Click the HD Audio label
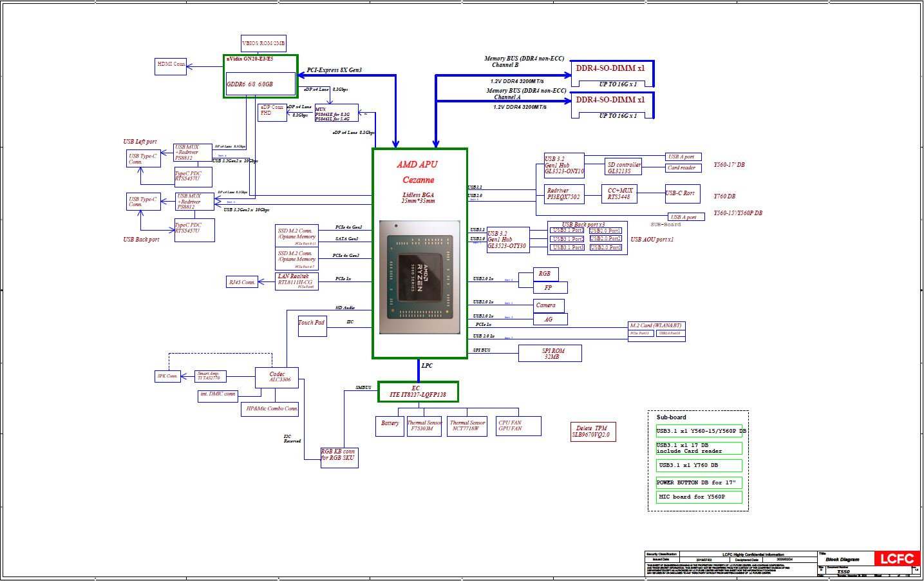Viewport: 924px width, 581px height. pos(345,308)
